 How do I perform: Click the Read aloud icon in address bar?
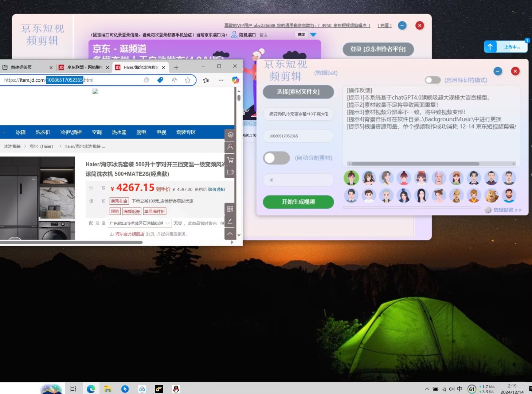(174, 80)
